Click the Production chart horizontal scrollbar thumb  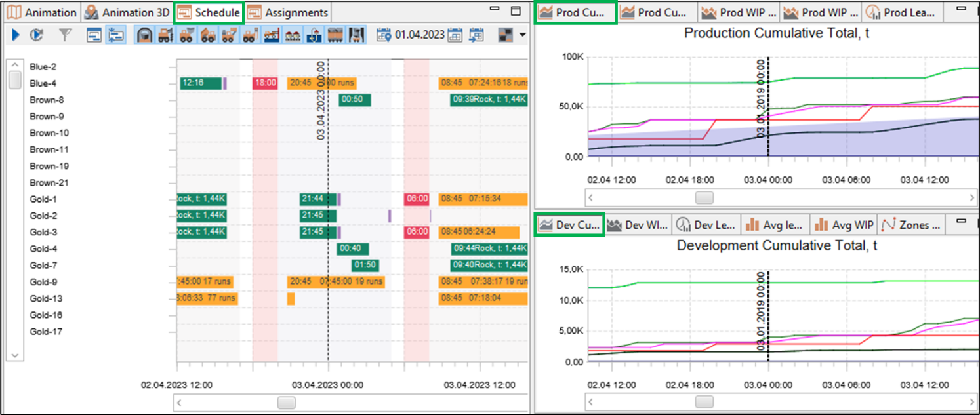(704, 197)
